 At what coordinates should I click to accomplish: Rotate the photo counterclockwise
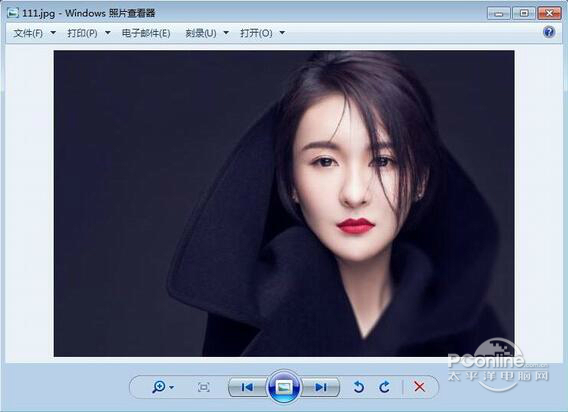click(x=359, y=387)
